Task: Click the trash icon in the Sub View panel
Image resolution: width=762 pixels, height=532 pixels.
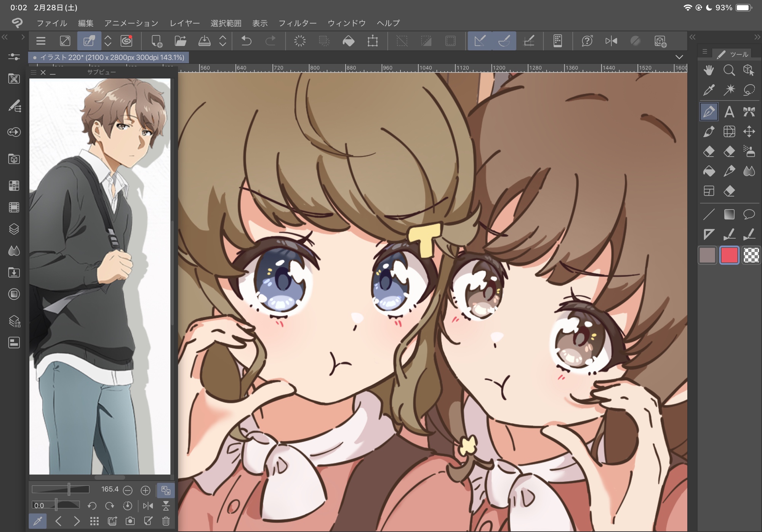Action: coord(166,521)
